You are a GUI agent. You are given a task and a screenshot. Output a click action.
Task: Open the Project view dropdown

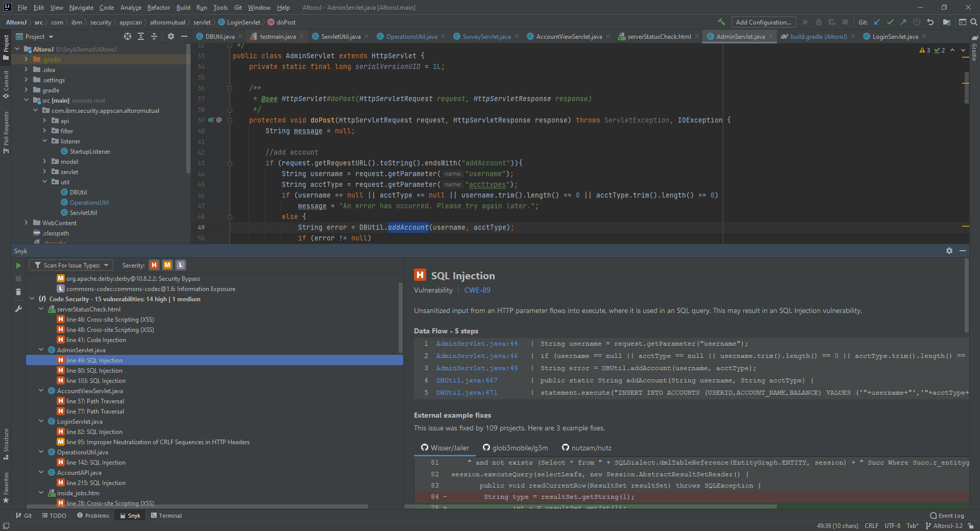point(35,36)
